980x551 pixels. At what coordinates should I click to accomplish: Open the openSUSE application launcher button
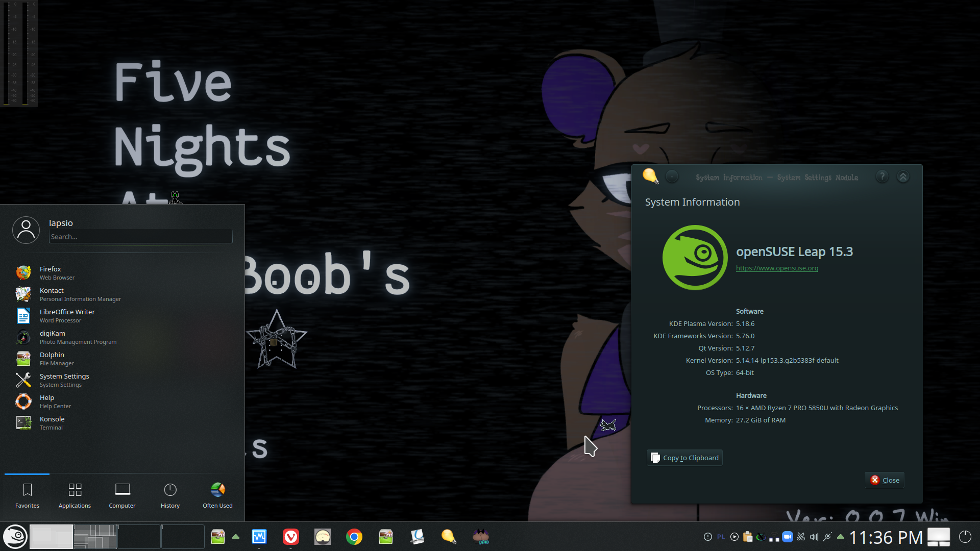pyautogui.click(x=15, y=537)
